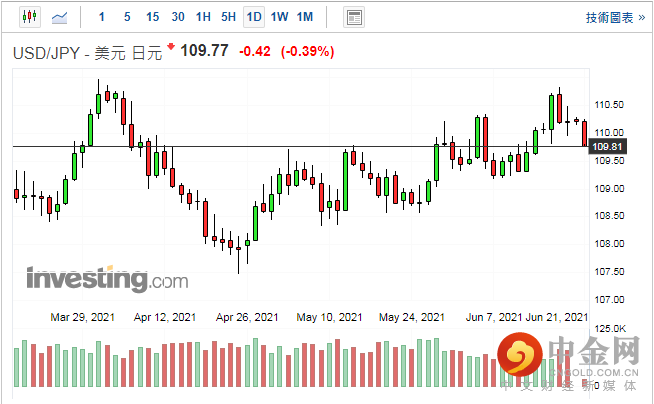
Task: Click the 109.81 current price marker
Action: click(607, 147)
